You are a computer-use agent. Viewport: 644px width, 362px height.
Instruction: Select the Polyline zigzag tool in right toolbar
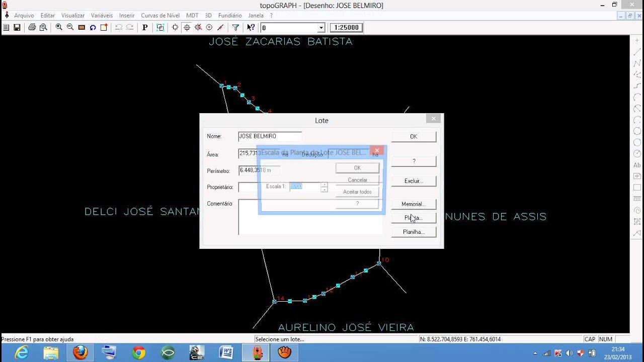(x=637, y=63)
